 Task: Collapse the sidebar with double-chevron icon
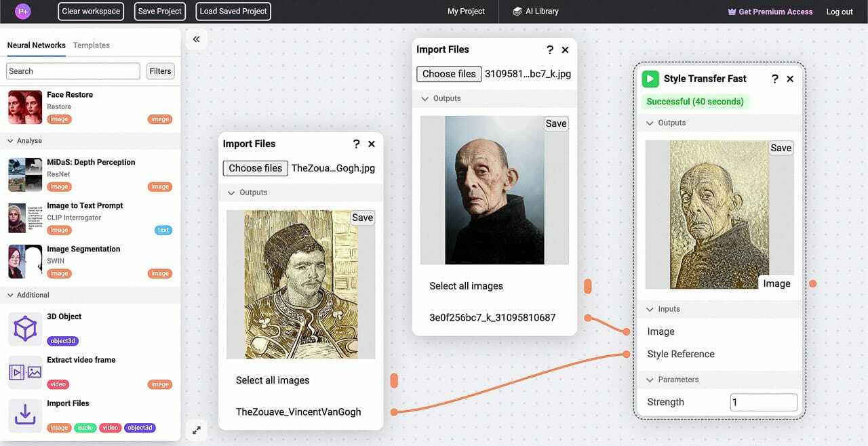tap(196, 39)
